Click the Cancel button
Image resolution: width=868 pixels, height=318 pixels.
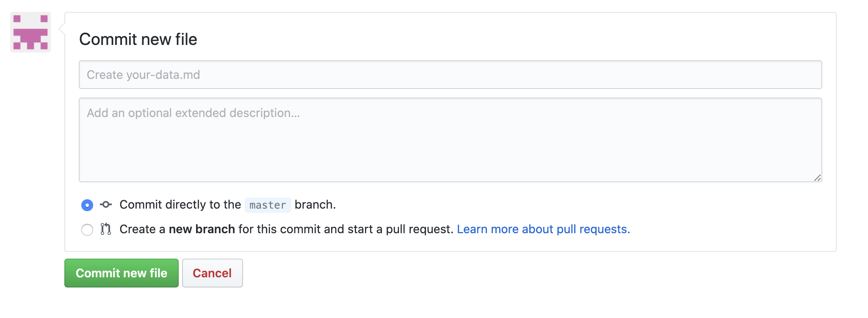[x=213, y=273]
